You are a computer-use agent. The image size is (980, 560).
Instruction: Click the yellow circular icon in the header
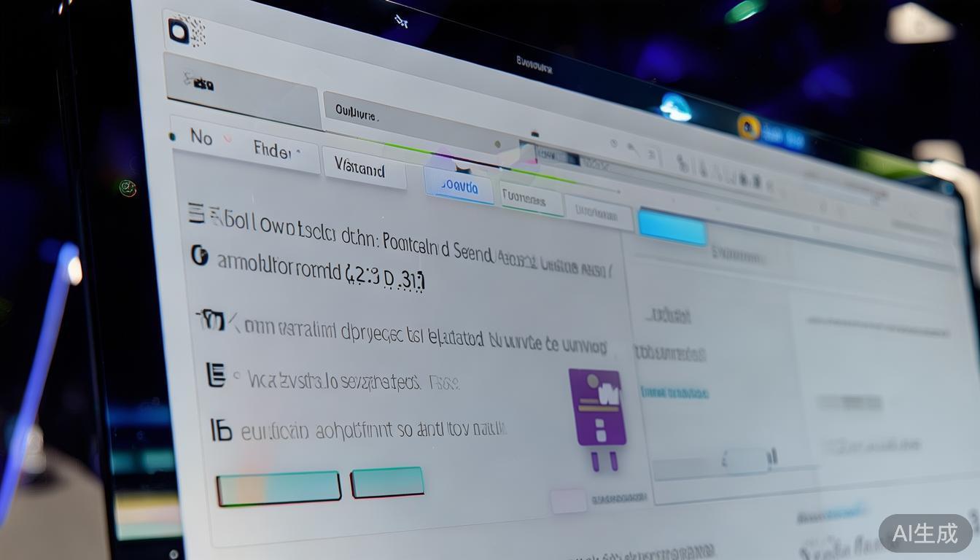coord(749,128)
